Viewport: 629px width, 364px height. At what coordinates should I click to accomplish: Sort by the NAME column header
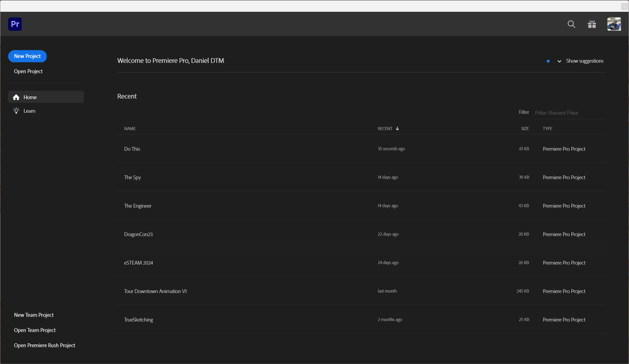[x=130, y=129]
